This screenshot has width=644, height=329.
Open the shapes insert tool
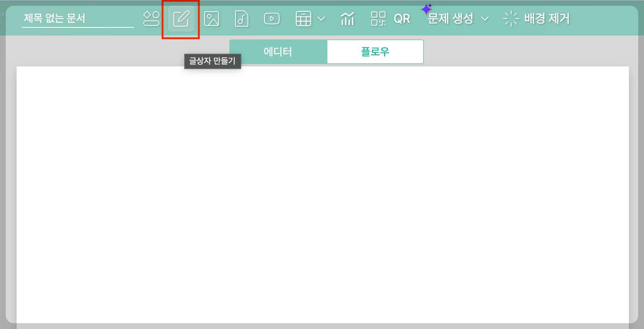click(151, 19)
